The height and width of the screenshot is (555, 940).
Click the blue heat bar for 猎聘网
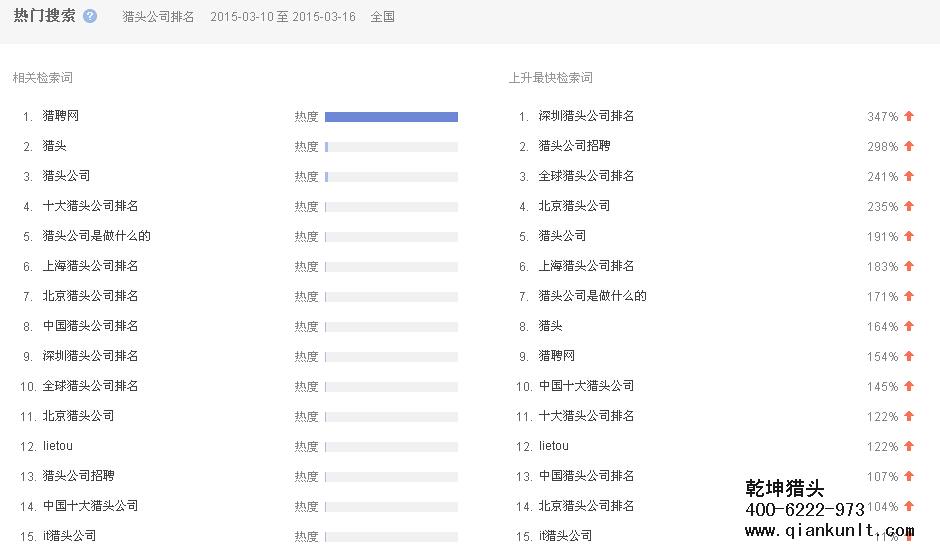tap(391, 117)
